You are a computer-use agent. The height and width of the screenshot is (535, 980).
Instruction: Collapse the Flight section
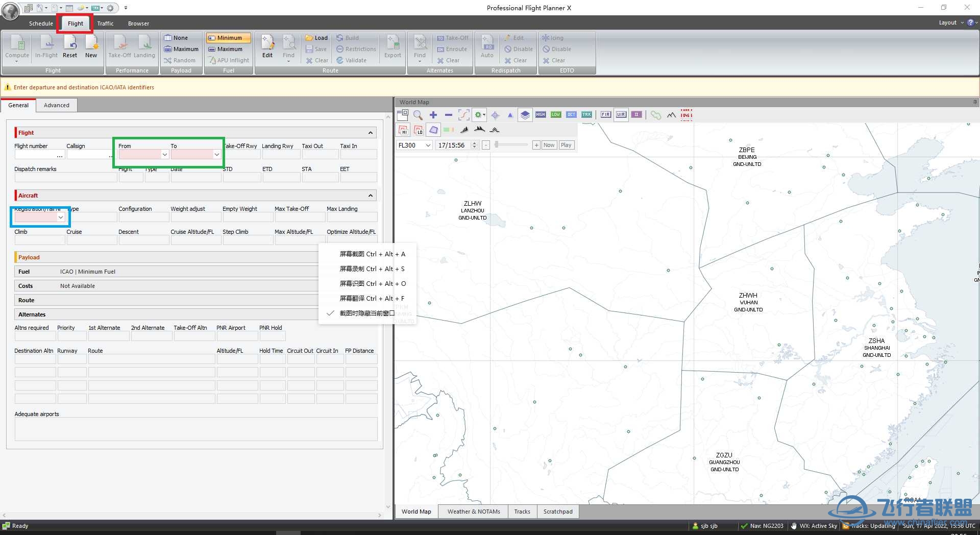click(x=371, y=133)
